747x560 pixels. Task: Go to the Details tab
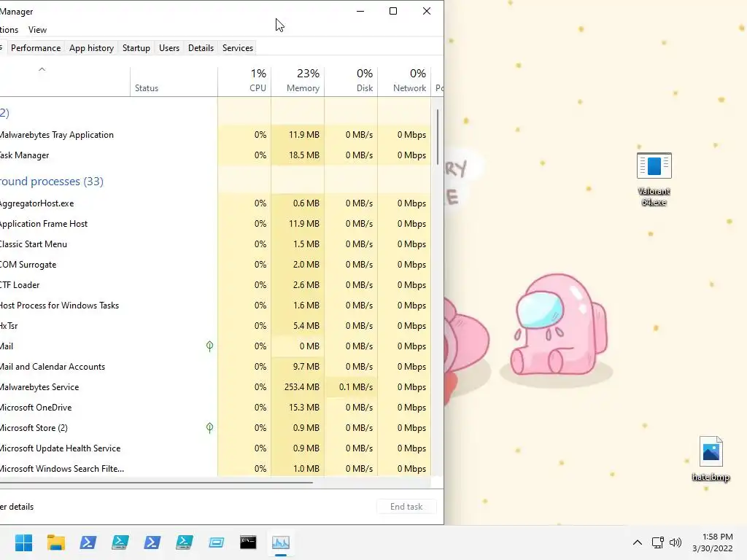click(x=201, y=48)
